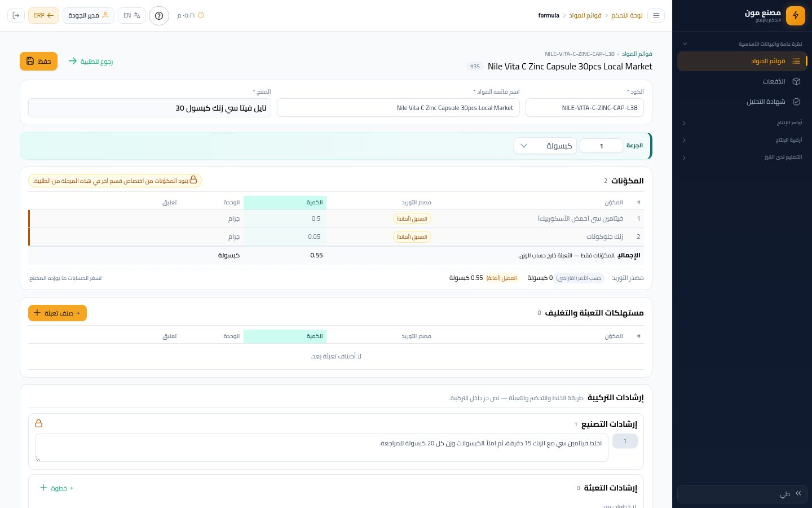Viewport: 812px width, 508px height.
Task: Toggle the hamburger menu icon
Action: (x=656, y=15)
